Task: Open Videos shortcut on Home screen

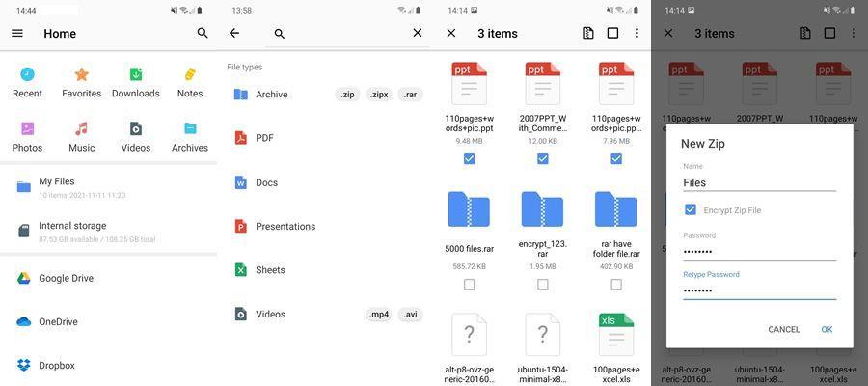Action: tap(136, 137)
